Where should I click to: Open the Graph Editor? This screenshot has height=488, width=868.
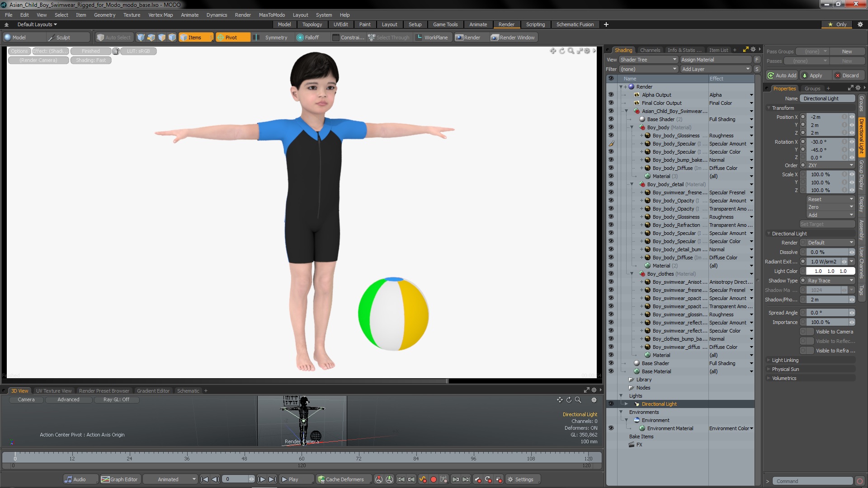[x=120, y=479]
